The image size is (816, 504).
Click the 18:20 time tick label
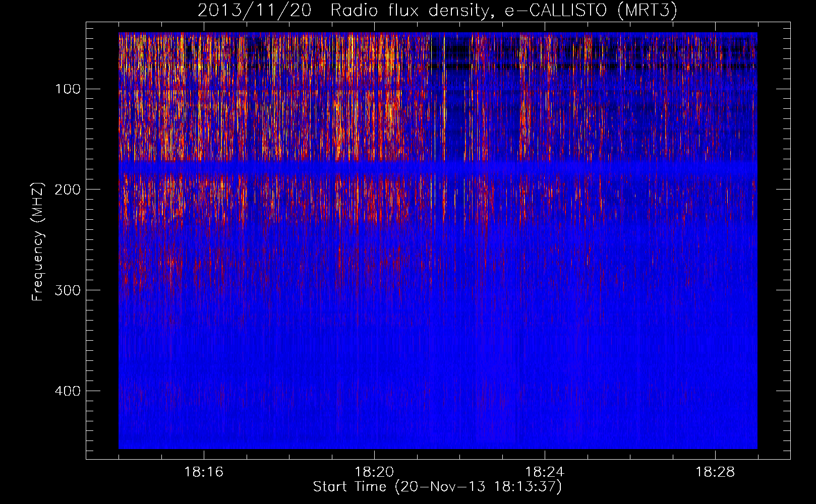coord(374,472)
